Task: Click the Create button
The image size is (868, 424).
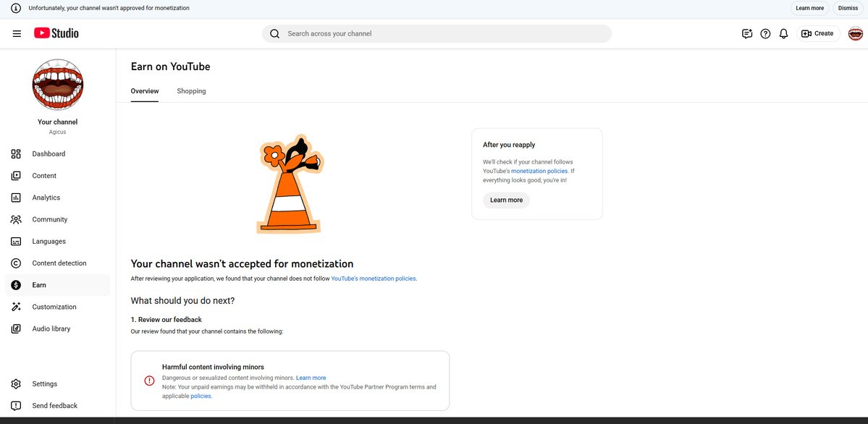Action: pyautogui.click(x=818, y=34)
